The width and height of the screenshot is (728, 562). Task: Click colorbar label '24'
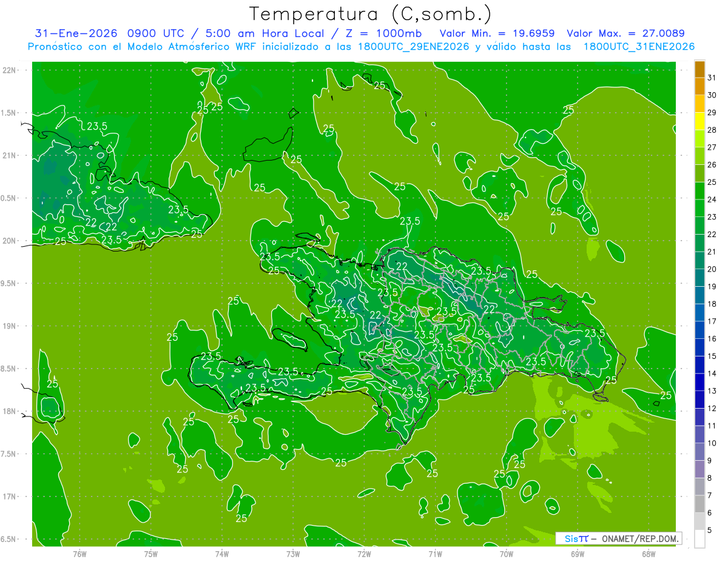[x=712, y=199]
